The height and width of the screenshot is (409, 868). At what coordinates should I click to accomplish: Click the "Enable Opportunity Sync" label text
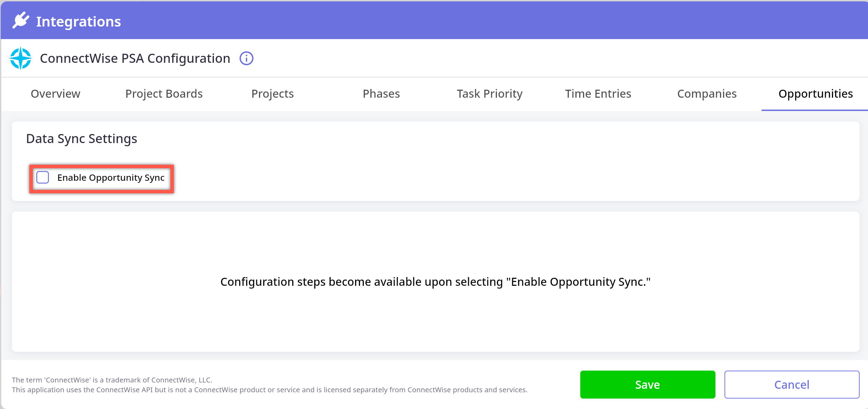click(x=111, y=178)
